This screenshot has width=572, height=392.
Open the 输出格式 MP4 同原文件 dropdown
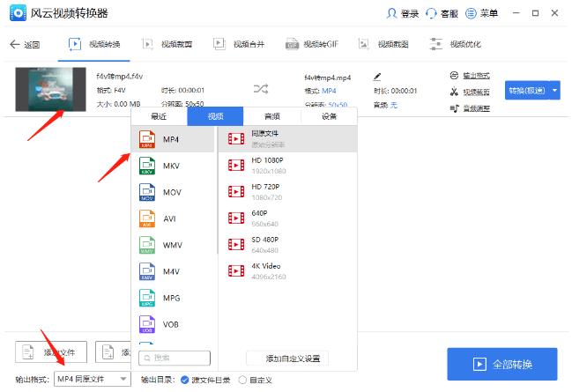(93, 380)
